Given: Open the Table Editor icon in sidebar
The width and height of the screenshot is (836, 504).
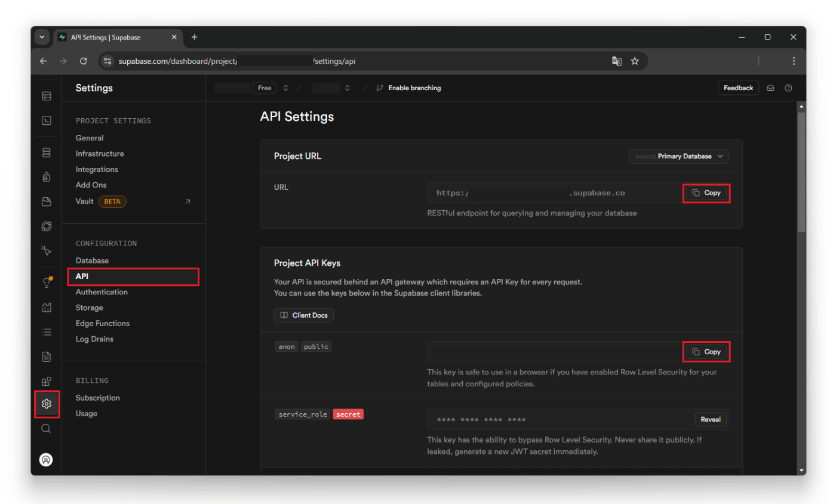Looking at the screenshot, I should 46,96.
